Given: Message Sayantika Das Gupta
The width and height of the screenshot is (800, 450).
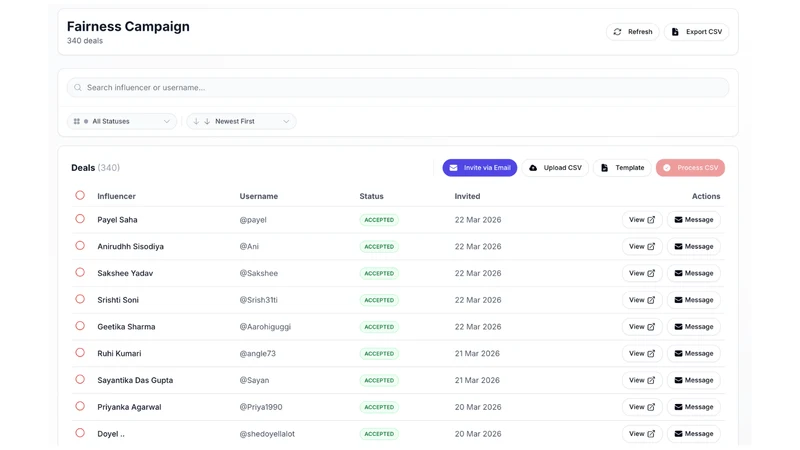Looking at the screenshot, I should pos(694,380).
